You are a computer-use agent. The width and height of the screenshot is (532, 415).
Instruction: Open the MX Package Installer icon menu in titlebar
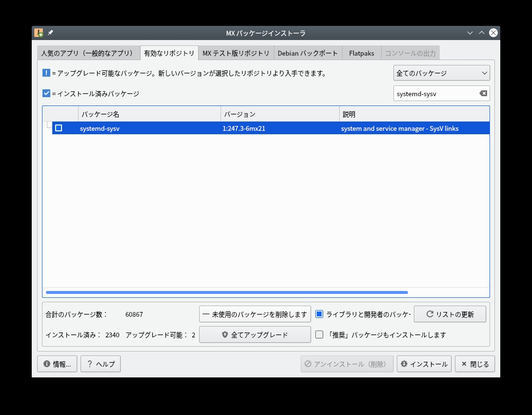pyautogui.click(x=39, y=33)
